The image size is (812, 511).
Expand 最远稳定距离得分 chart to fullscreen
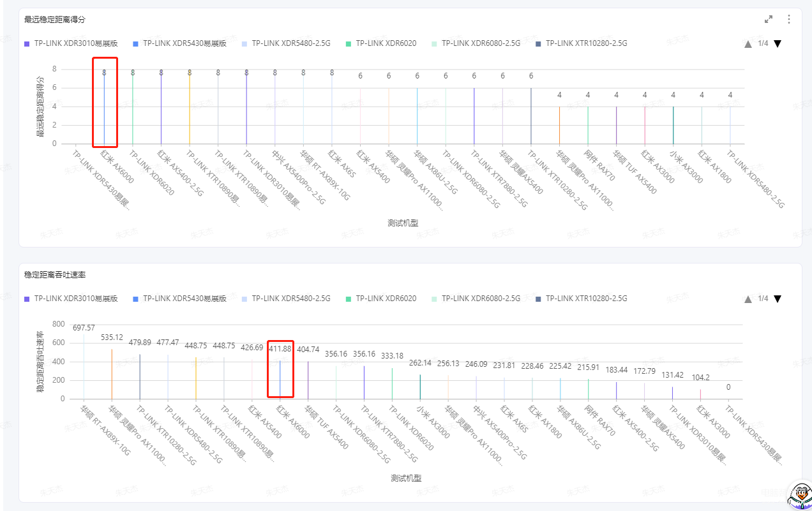tap(769, 19)
